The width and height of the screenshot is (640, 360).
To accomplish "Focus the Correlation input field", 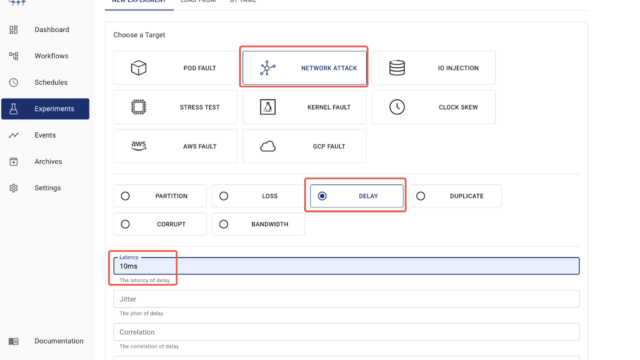I will [x=347, y=332].
